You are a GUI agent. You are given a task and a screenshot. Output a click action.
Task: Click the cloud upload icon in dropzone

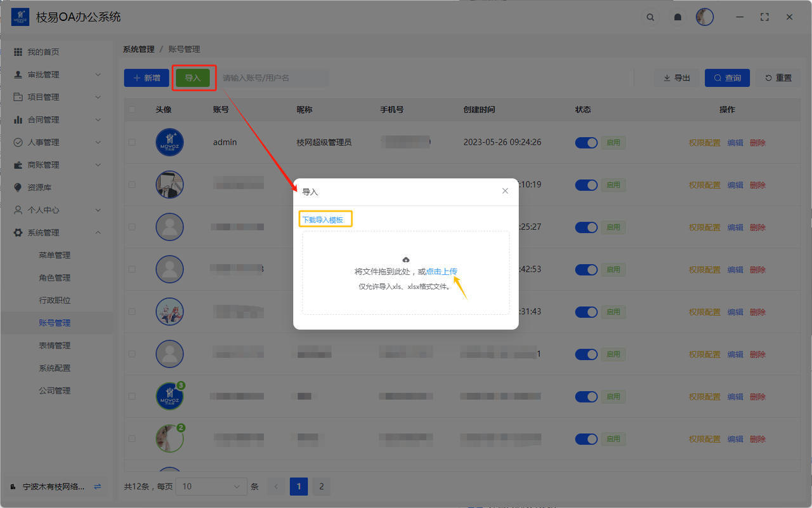point(406,259)
